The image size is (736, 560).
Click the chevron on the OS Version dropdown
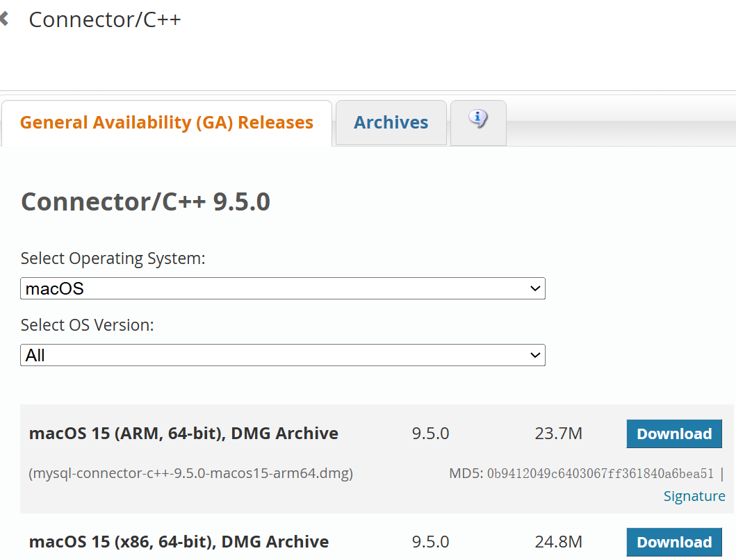click(534, 355)
